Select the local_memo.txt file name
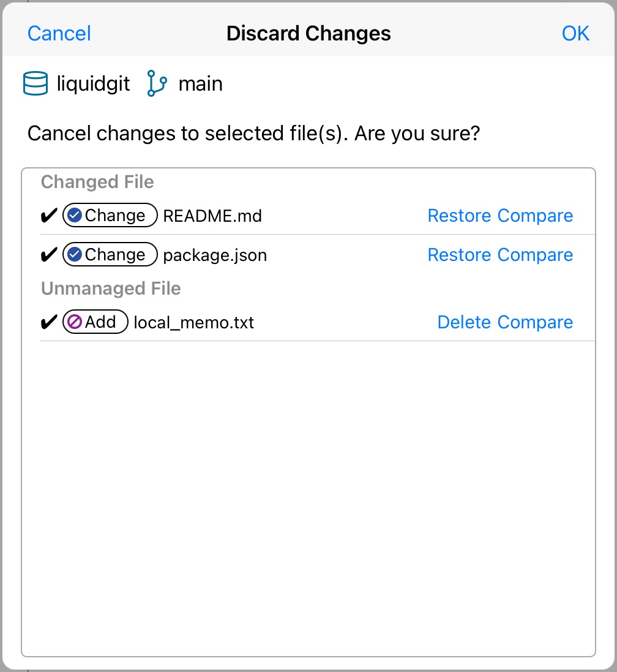The height and width of the screenshot is (672, 617). coord(193,322)
